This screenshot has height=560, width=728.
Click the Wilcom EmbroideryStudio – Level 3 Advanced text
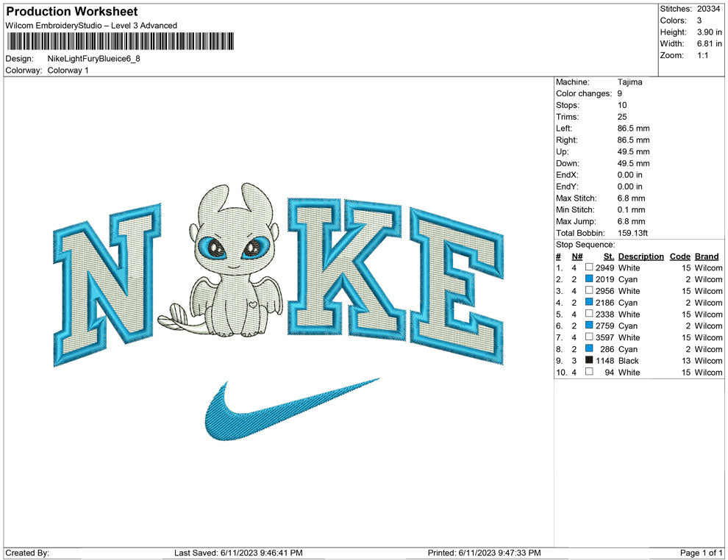click(91, 26)
